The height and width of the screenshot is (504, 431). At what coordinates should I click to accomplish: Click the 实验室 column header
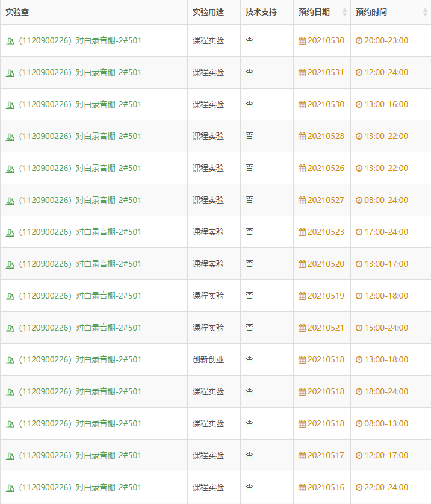pyautogui.click(x=94, y=12)
